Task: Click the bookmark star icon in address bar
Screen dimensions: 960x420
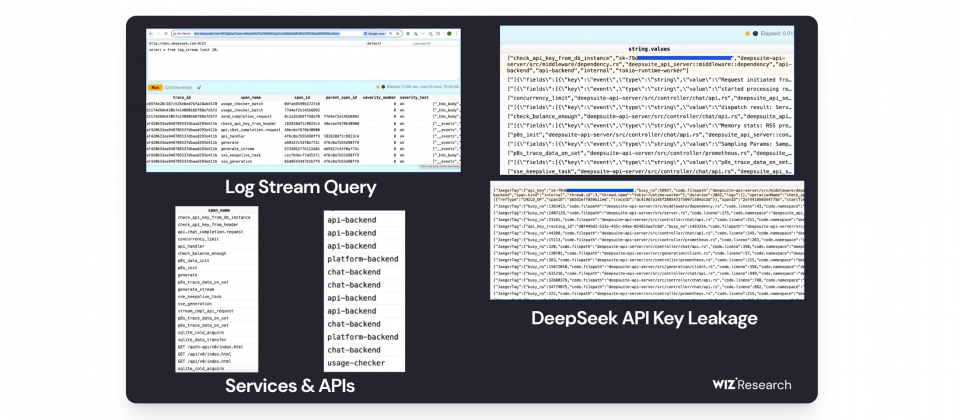Action: [397, 34]
